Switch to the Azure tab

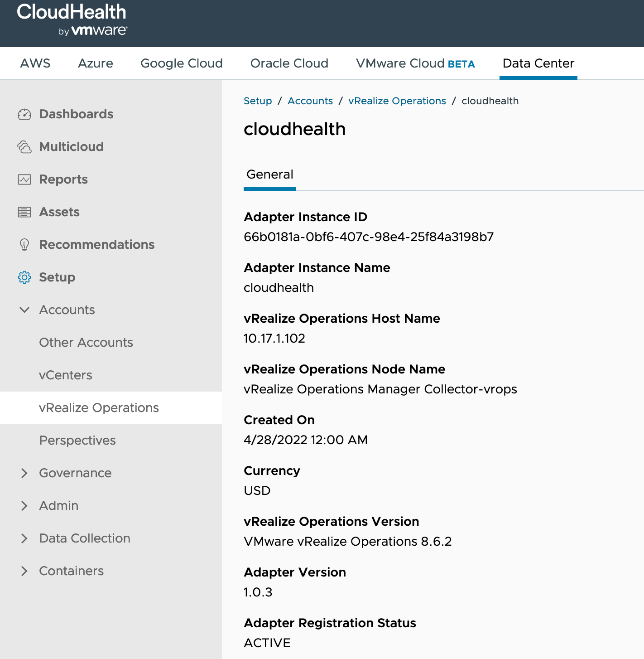[96, 63]
